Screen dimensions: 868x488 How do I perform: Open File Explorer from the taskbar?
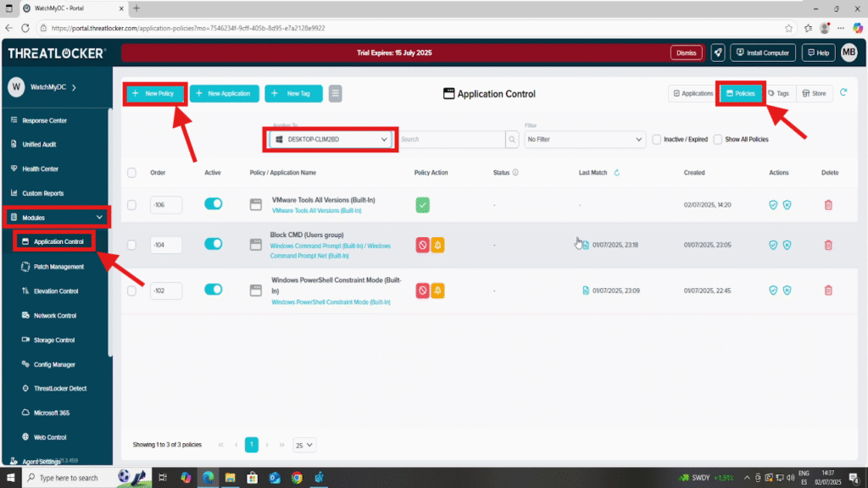pos(231,478)
